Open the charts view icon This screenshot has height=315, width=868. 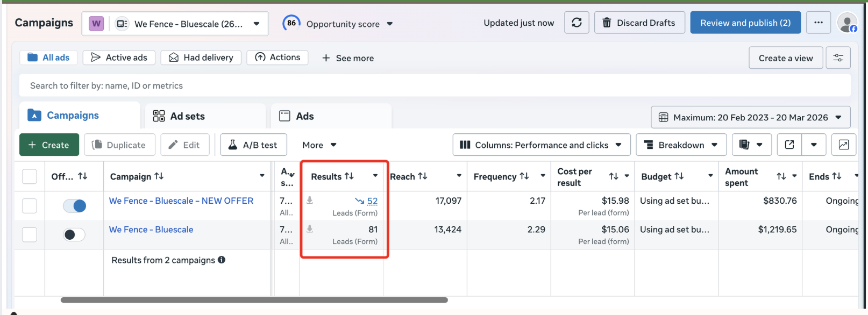[x=844, y=145]
